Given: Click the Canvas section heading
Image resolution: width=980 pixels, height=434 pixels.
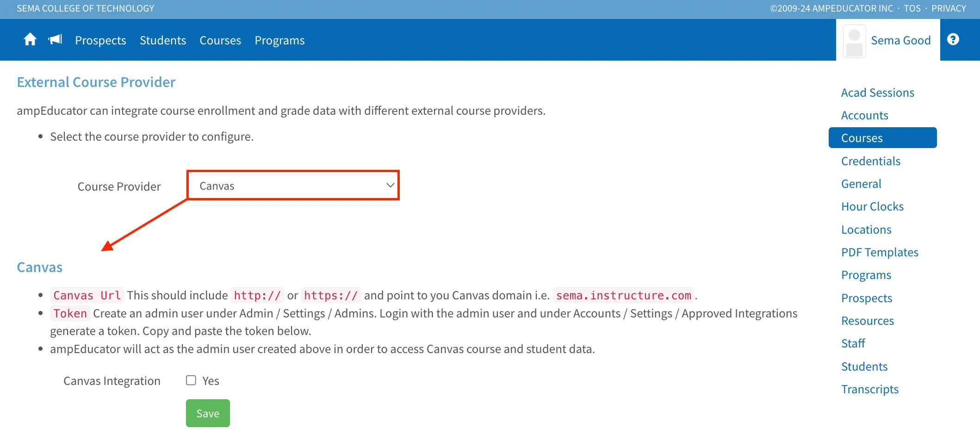Looking at the screenshot, I should (x=39, y=267).
